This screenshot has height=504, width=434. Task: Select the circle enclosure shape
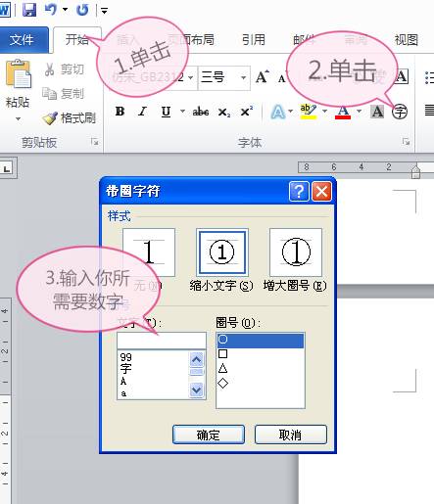pos(261,340)
